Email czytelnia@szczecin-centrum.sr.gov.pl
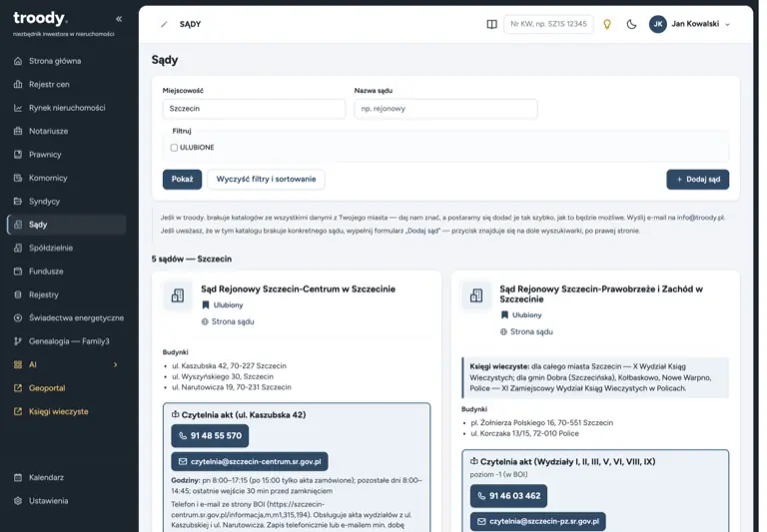The image size is (767, 532). point(250,461)
